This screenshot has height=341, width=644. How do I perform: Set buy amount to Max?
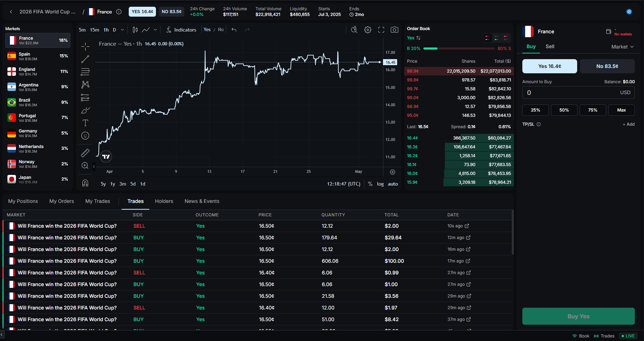621,110
